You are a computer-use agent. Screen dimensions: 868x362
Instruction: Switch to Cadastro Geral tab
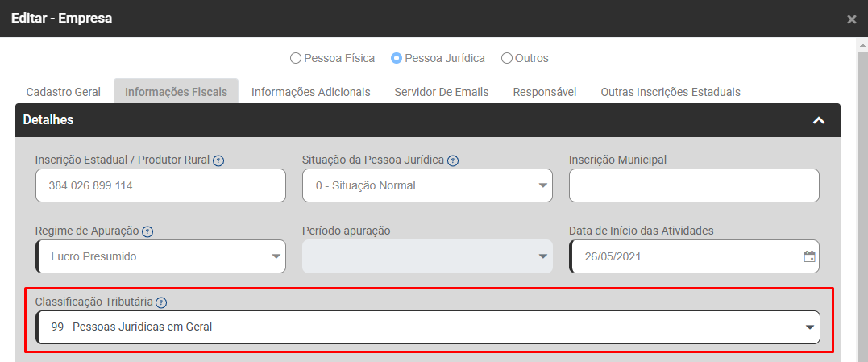pyautogui.click(x=64, y=92)
